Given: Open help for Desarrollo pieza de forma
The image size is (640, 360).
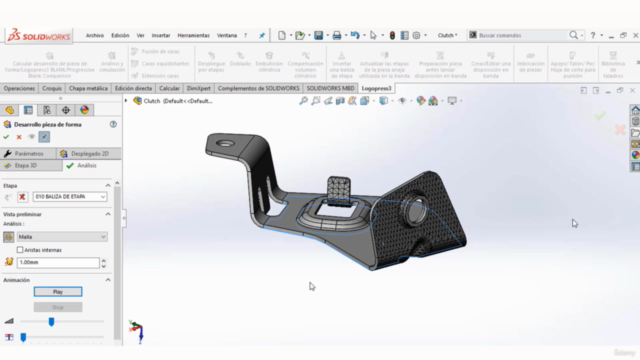Looking at the screenshot, I should click(113, 124).
